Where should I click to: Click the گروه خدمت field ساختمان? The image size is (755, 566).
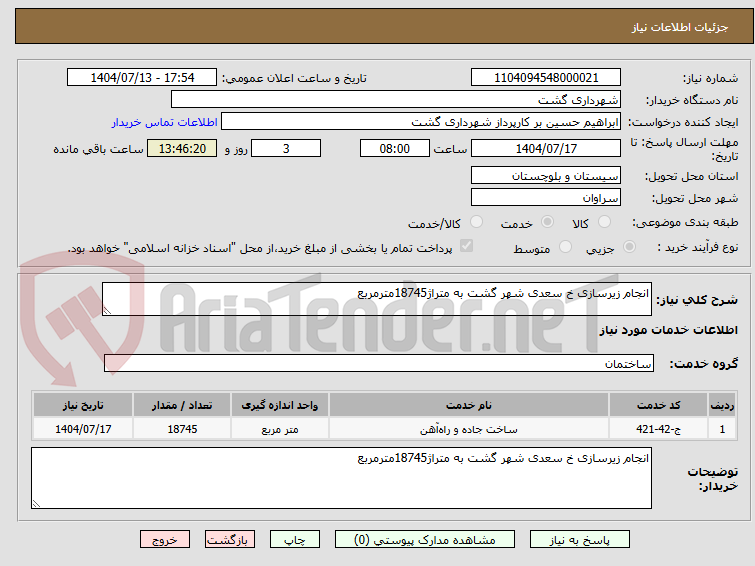pyautogui.click(x=379, y=363)
